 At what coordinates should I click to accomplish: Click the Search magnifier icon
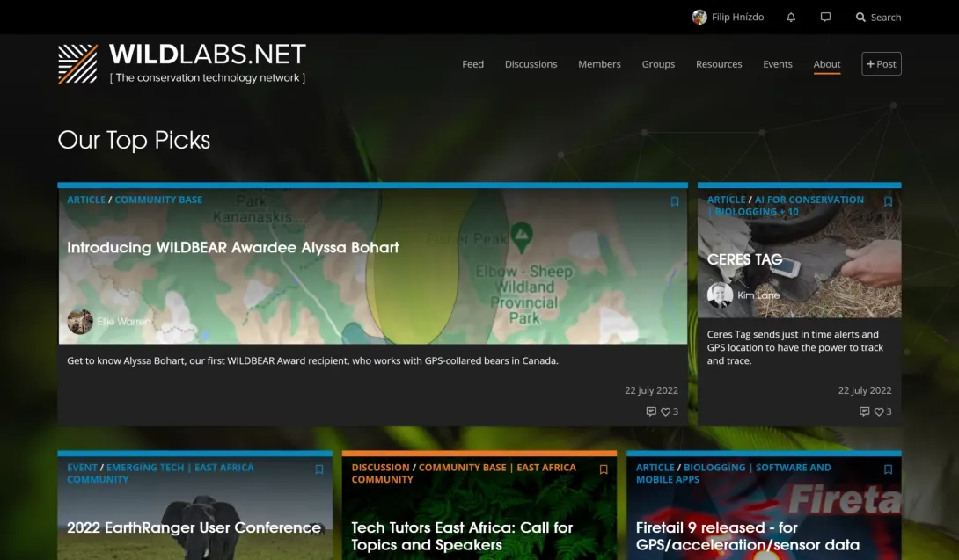point(860,17)
